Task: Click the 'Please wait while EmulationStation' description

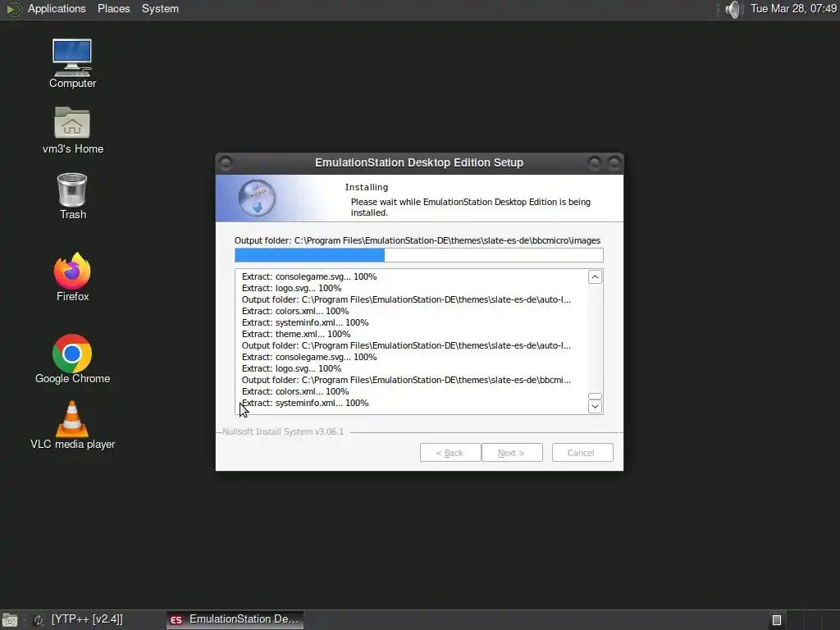Action: point(471,207)
